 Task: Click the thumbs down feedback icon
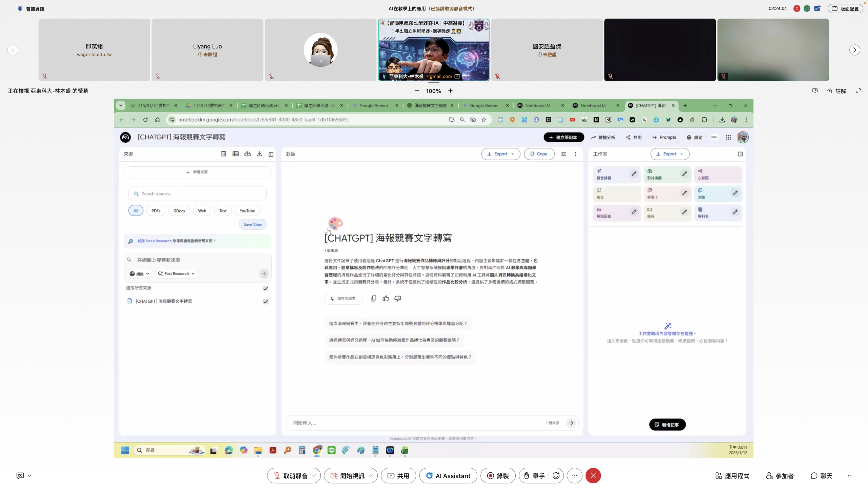(x=397, y=299)
